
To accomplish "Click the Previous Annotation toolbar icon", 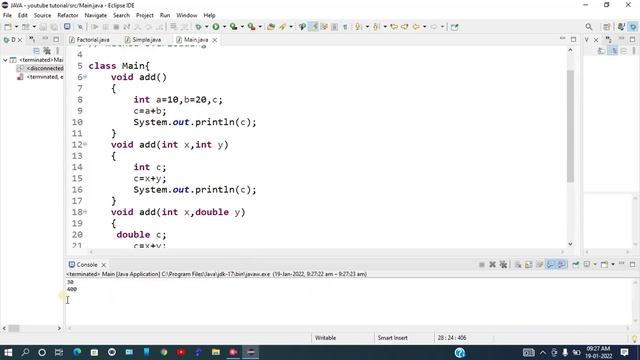I will pyautogui.click(x=376, y=27).
